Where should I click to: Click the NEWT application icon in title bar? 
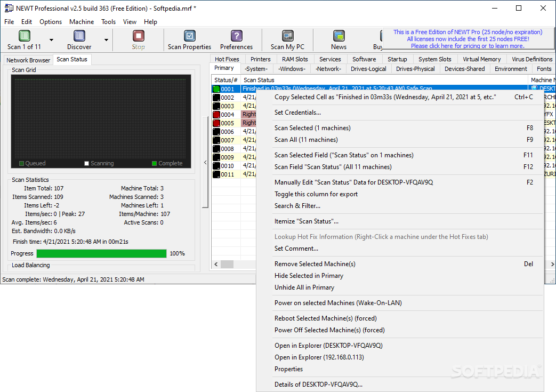click(x=9, y=8)
